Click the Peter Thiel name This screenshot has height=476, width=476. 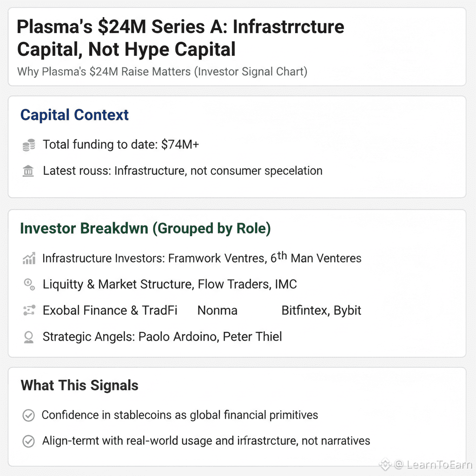tap(252, 337)
